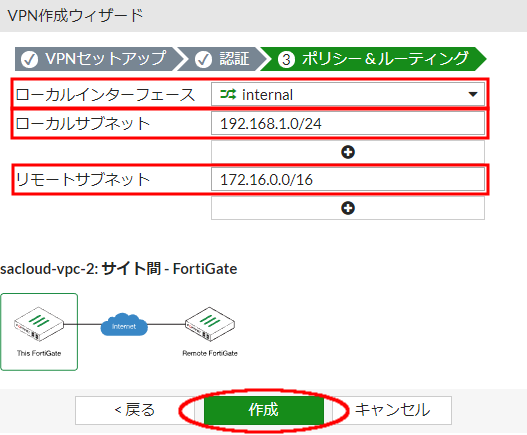This screenshot has height=435, width=527.
Task: Click the ローカルインターフェース label
Action: click(x=105, y=94)
